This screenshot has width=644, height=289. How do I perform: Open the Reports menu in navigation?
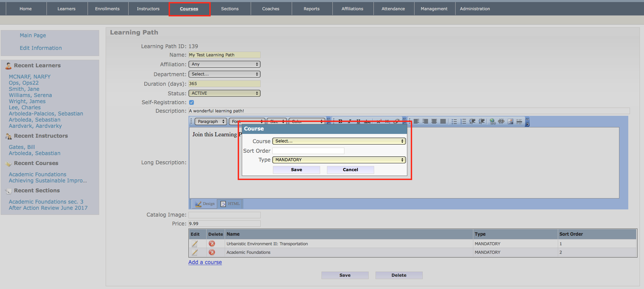pos(312,9)
